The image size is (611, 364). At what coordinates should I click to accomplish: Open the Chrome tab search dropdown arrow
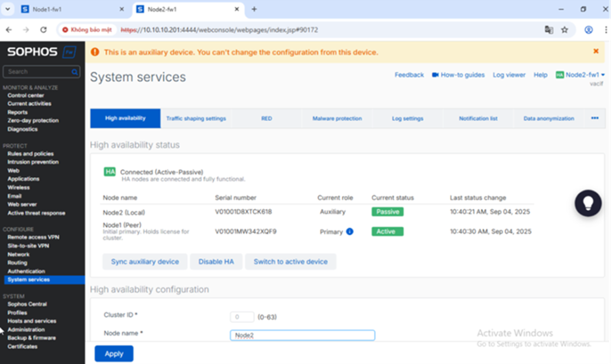8,9
